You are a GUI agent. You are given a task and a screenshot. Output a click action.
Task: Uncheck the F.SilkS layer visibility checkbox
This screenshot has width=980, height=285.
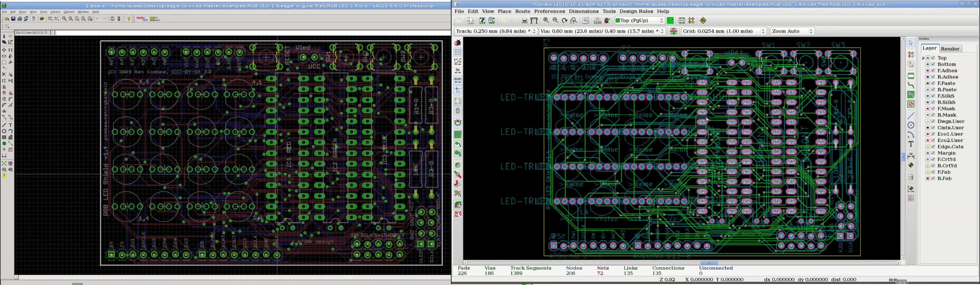[933, 96]
